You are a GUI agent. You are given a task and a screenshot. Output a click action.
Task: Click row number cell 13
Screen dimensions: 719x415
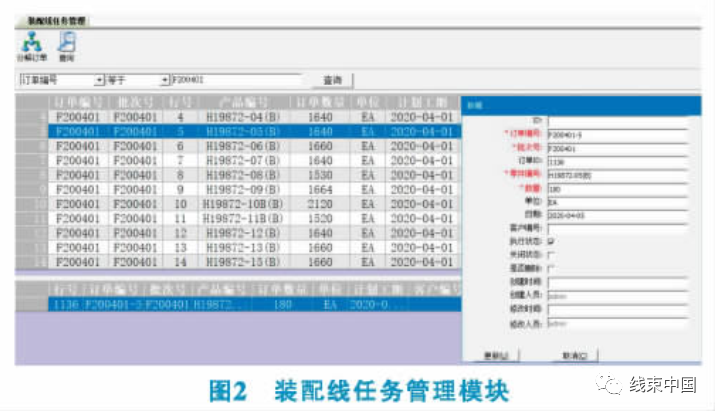[180, 248]
